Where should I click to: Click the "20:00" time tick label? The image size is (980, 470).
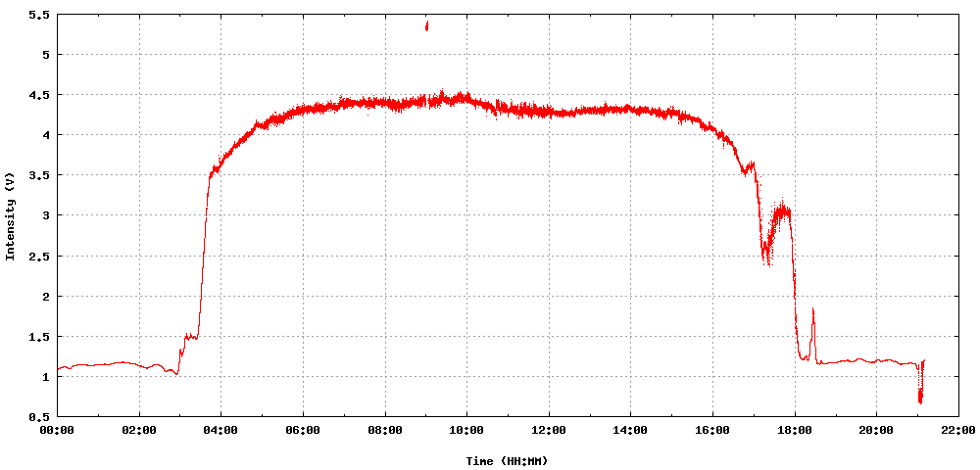(x=876, y=430)
